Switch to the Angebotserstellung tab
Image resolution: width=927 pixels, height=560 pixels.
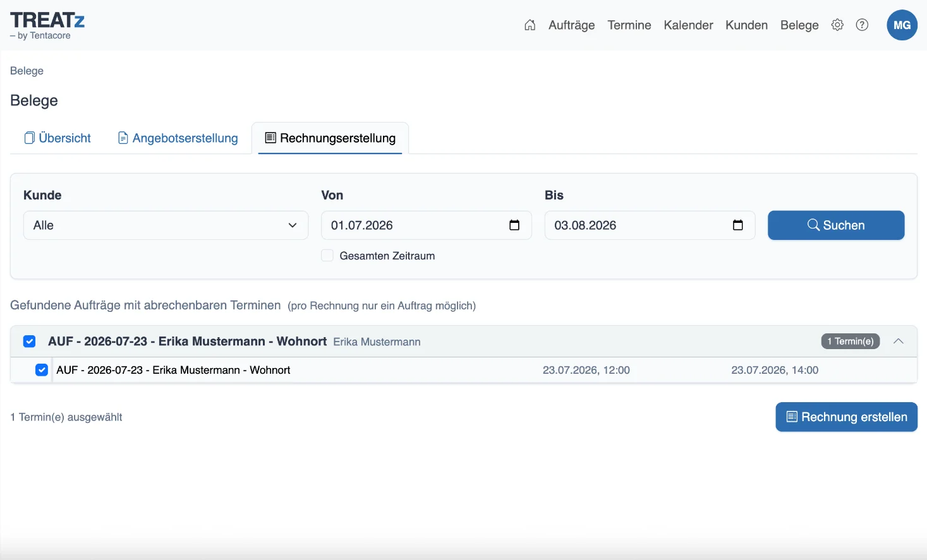tap(178, 138)
